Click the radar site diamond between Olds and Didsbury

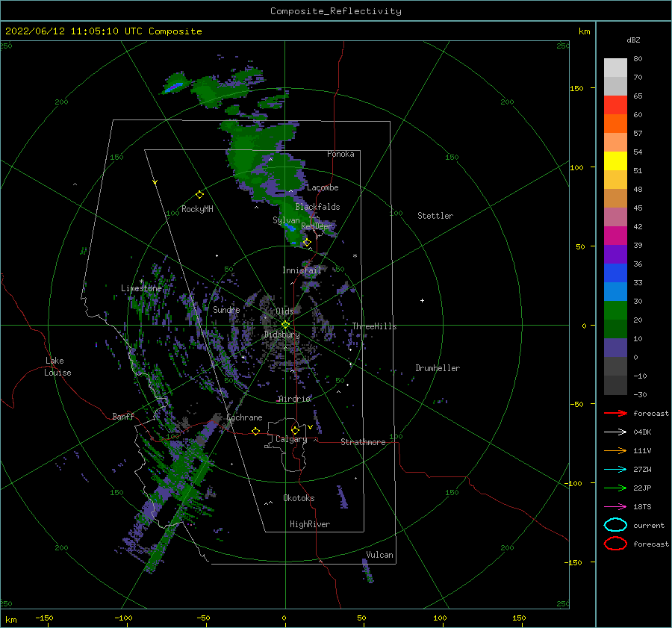[285, 325]
